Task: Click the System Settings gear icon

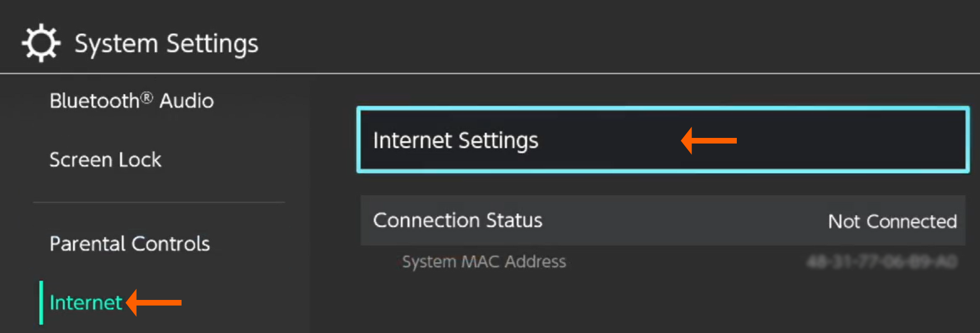Action: click(40, 42)
